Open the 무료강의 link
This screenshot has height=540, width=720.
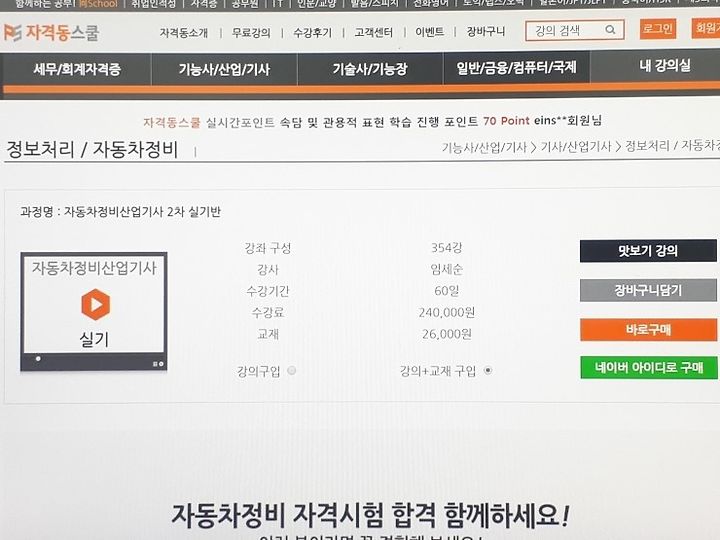pyautogui.click(x=251, y=33)
